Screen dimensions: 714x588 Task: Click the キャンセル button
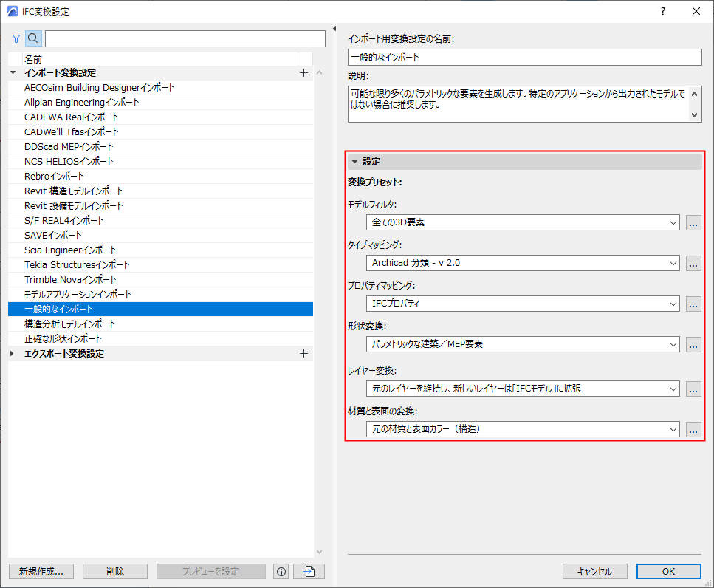(x=594, y=571)
